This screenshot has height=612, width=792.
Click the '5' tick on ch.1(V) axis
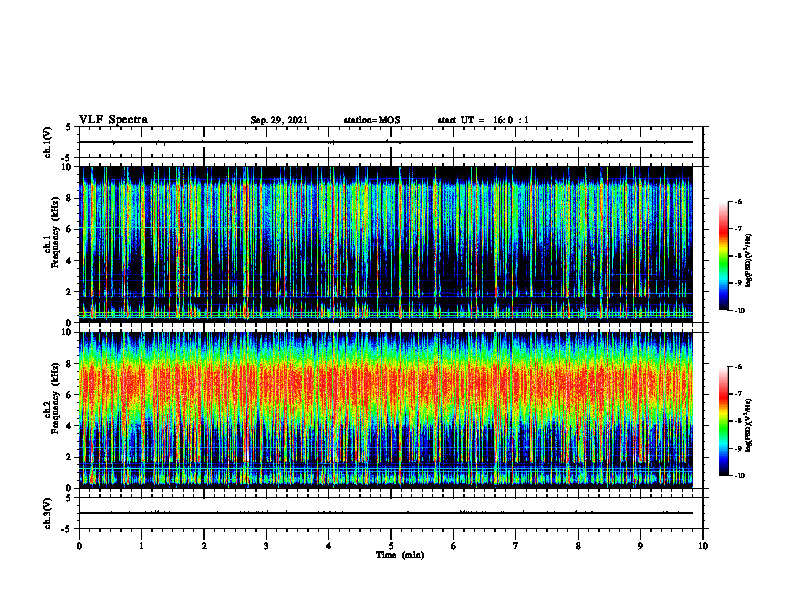coord(69,127)
